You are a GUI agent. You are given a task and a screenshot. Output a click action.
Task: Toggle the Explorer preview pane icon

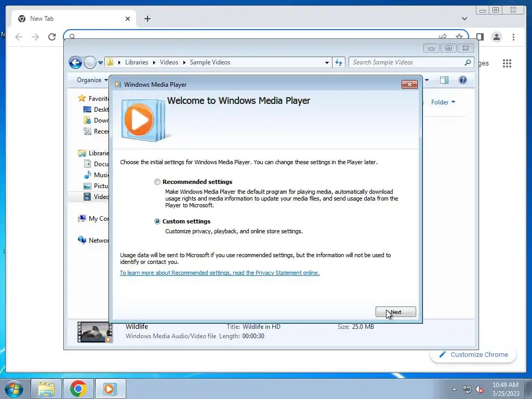[444, 80]
